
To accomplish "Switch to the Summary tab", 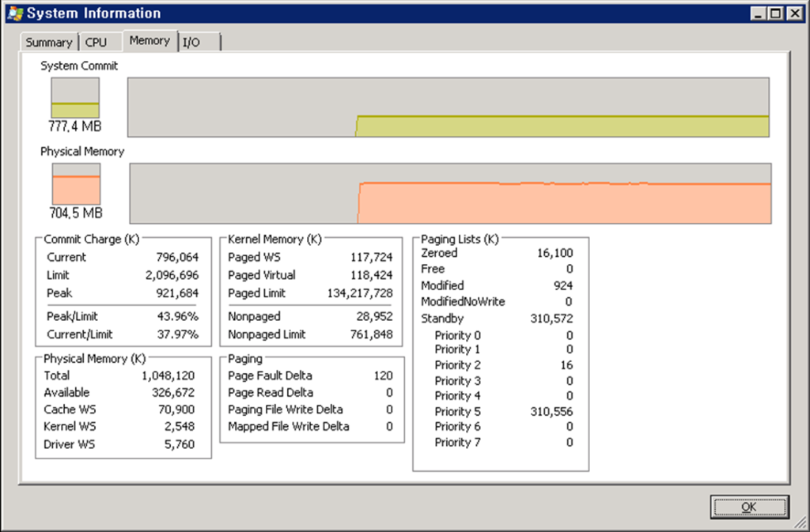I will 48,42.
